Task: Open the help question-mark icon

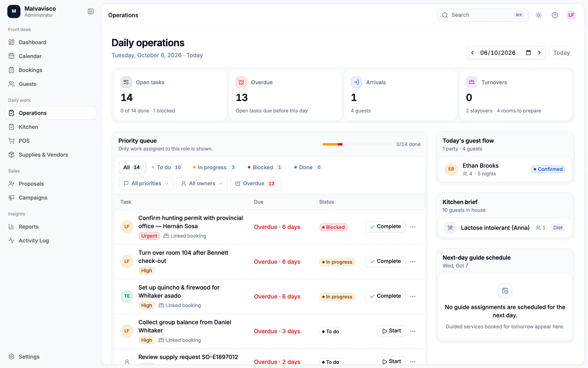Action: coord(555,15)
